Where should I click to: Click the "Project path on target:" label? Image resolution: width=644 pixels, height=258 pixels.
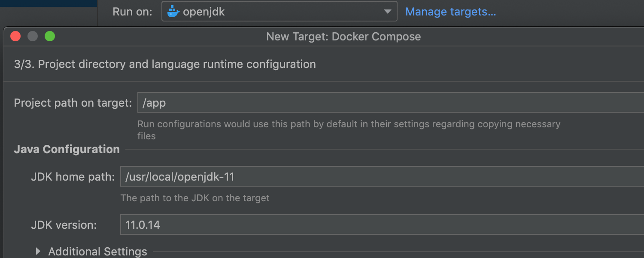point(73,103)
